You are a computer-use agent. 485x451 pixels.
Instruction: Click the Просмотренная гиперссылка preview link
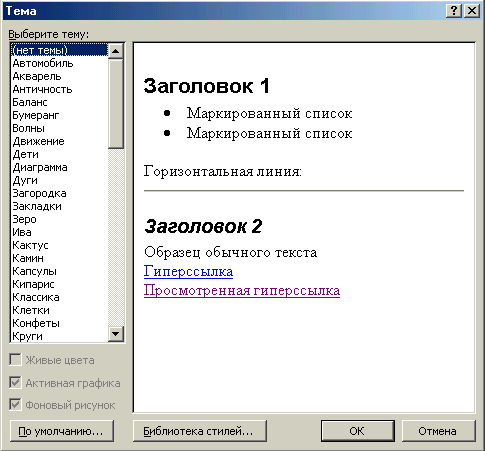[x=242, y=291]
